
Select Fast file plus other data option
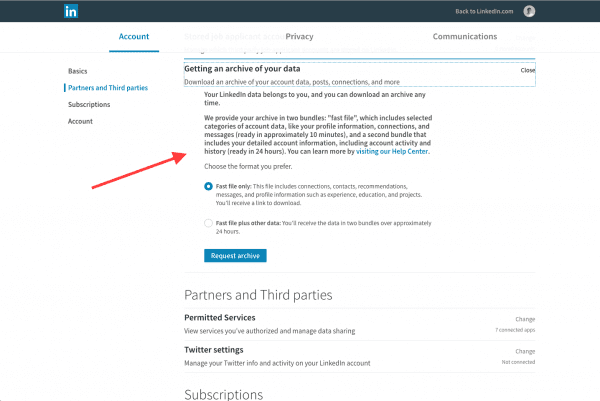[208, 223]
